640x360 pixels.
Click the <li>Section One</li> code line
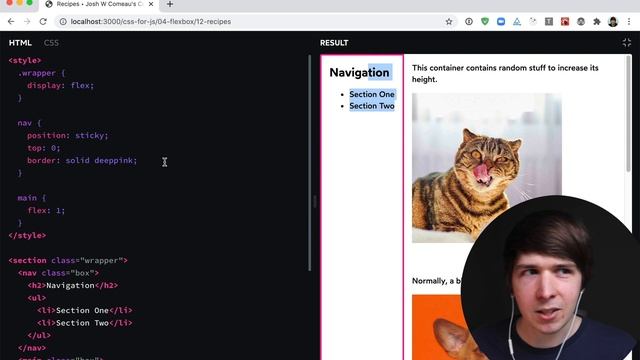click(84, 310)
